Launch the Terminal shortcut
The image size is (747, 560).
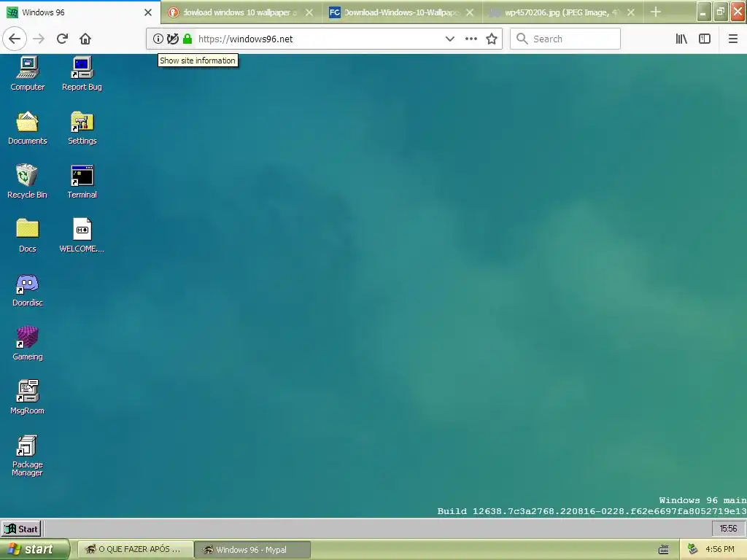[x=82, y=182]
